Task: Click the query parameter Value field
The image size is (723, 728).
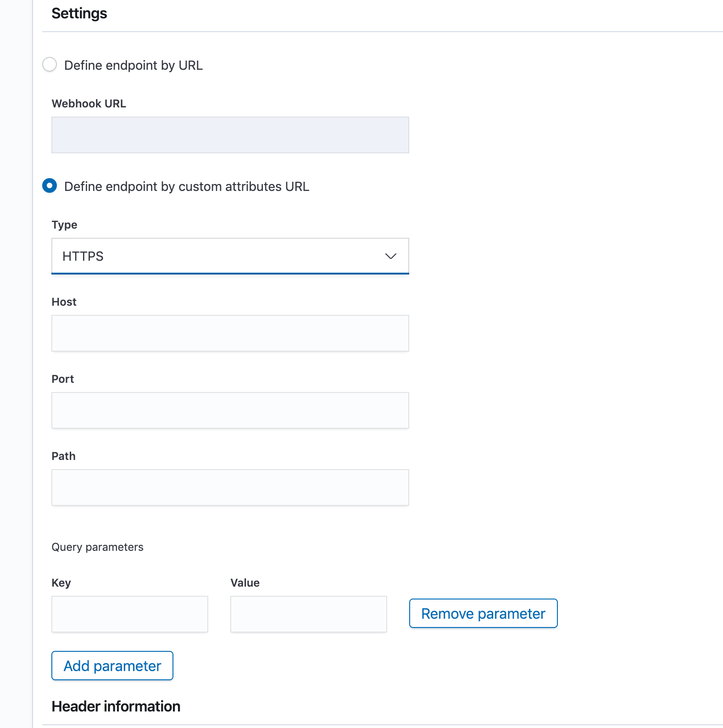Action: click(308, 614)
